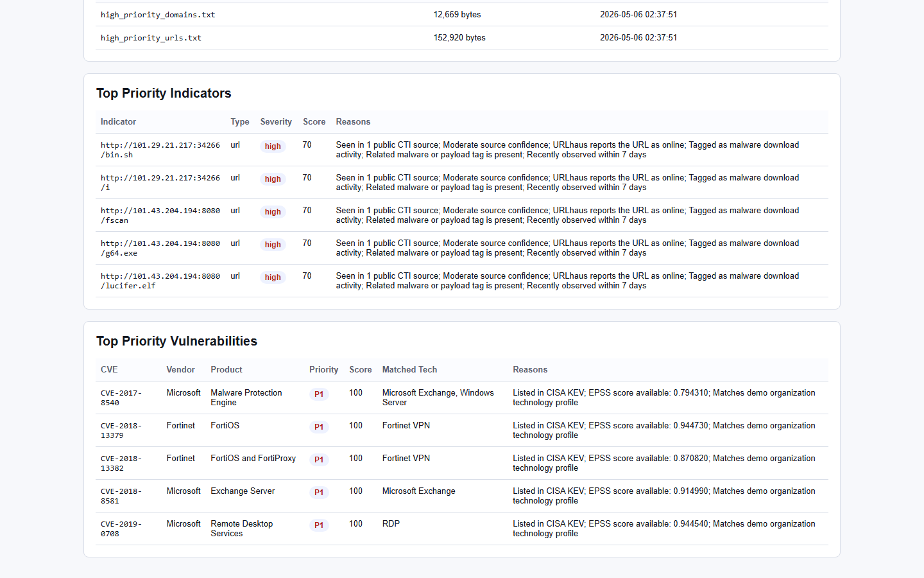Select the high_priority_domains.txt file name
This screenshot has height=578, width=924.
pyautogui.click(x=158, y=15)
